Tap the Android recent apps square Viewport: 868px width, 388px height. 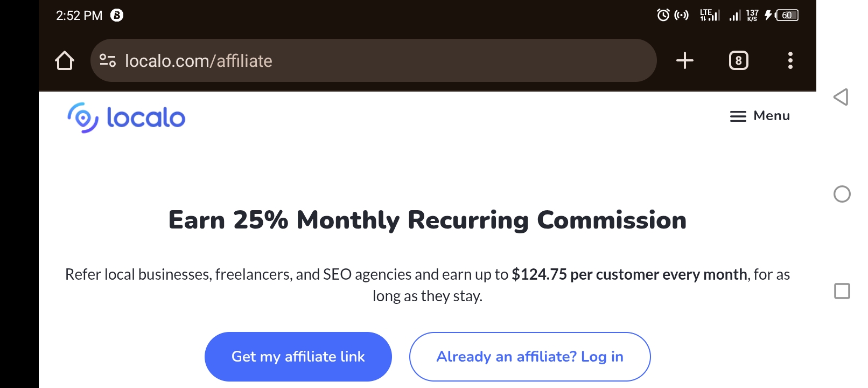pyautogui.click(x=842, y=291)
